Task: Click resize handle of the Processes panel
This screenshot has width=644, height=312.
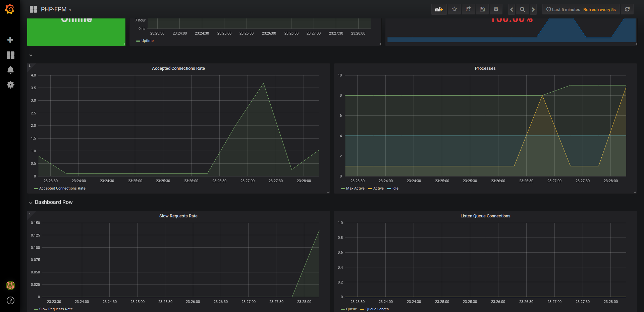Action: point(635,192)
